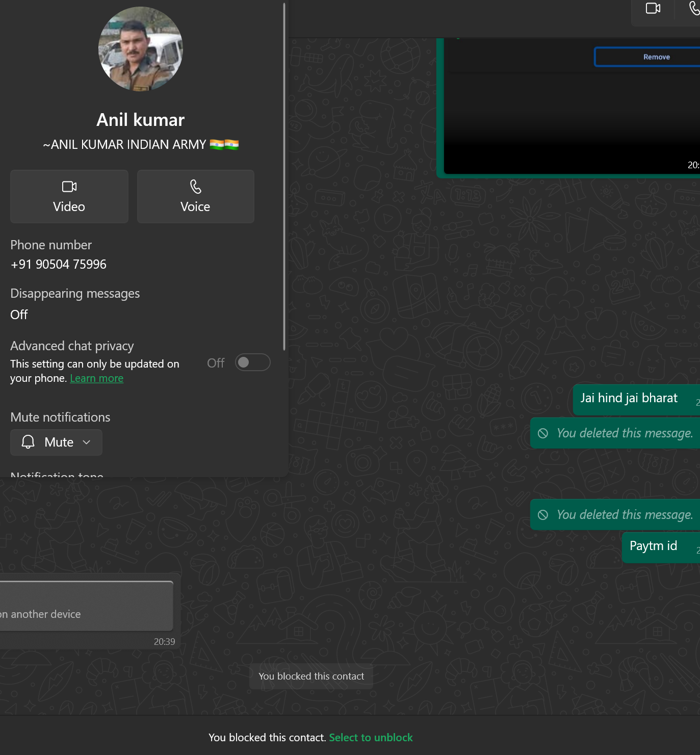The width and height of the screenshot is (700, 755).
Task: Click the 'You blocked this contact' chat notice
Action: (311, 676)
